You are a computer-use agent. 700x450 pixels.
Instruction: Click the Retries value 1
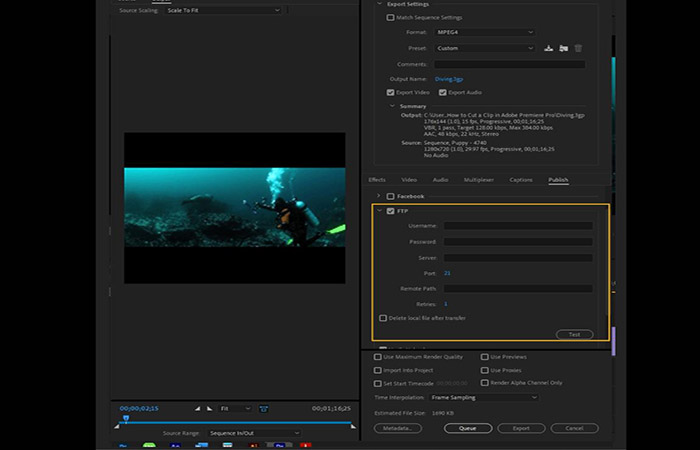point(446,304)
